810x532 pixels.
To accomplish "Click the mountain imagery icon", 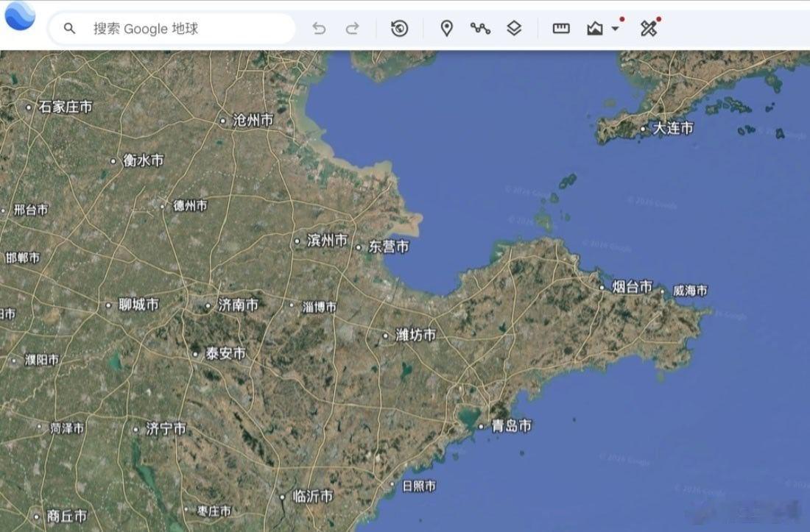I will click(595, 29).
